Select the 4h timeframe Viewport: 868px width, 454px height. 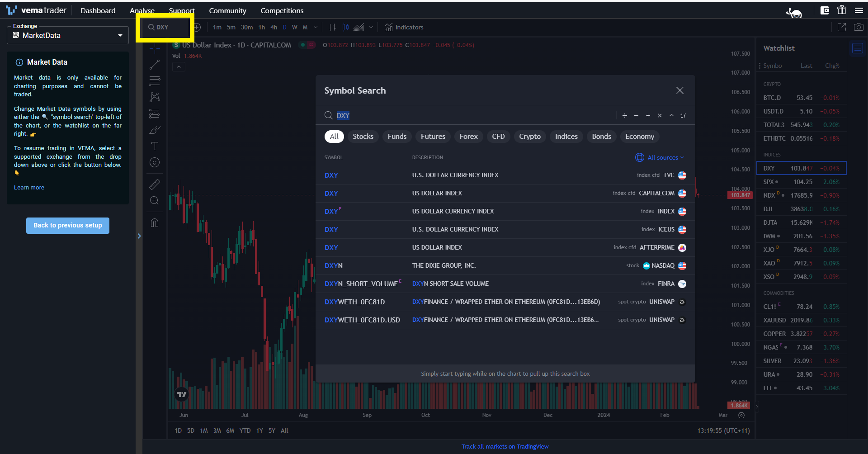(274, 27)
